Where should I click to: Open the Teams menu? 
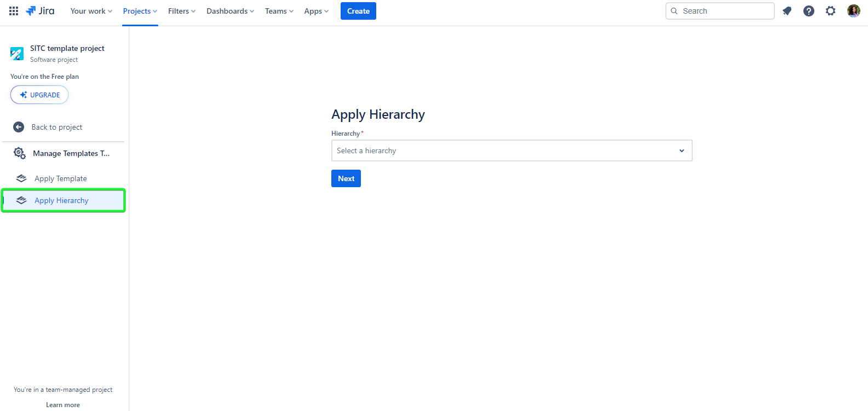pyautogui.click(x=279, y=11)
